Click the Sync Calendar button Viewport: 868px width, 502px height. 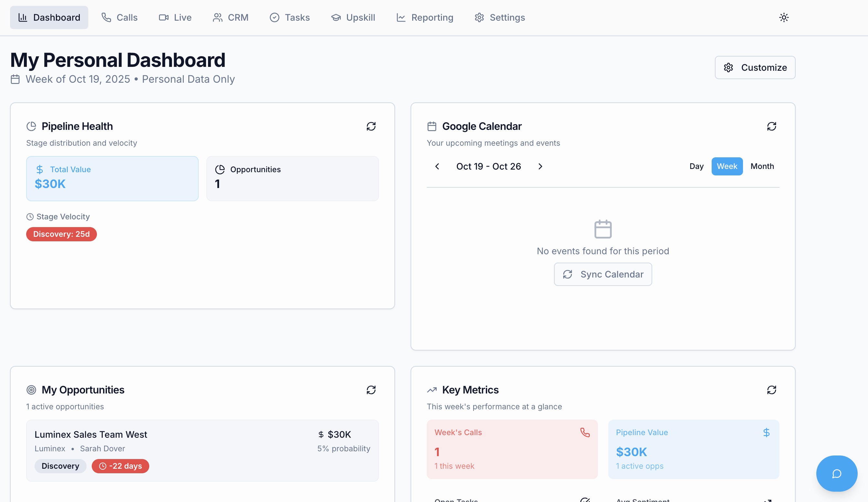(603, 274)
